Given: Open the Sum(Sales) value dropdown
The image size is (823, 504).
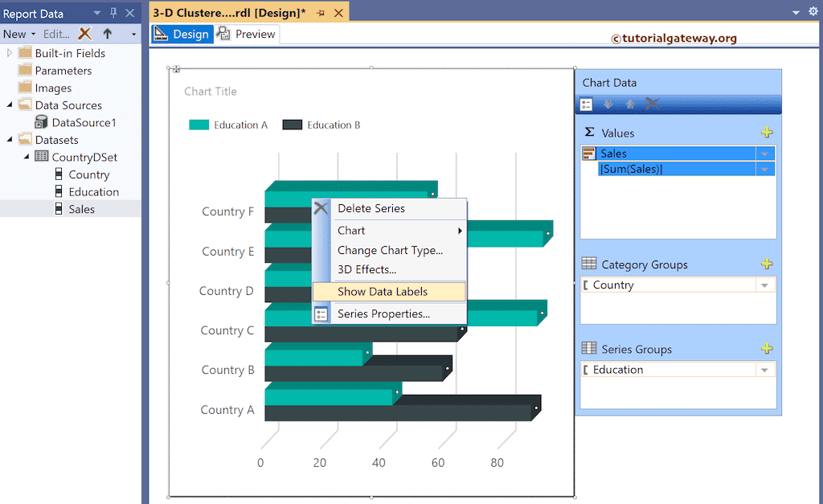Looking at the screenshot, I should [x=766, y=169].
